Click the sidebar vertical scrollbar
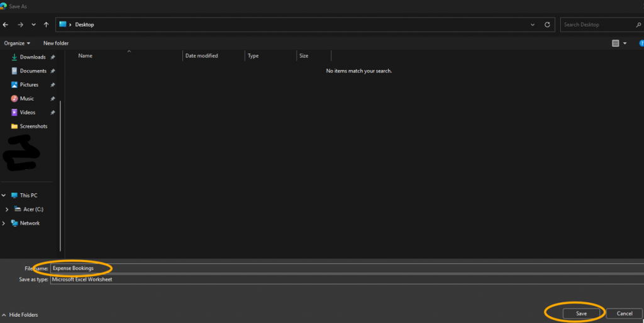The image size is (644, 323). (60, 176)
